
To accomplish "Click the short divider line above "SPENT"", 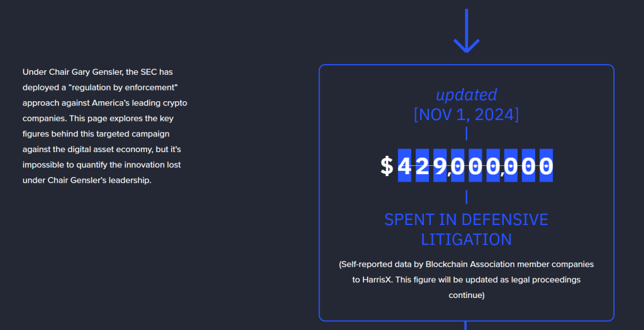I will [x=466, y=197].
